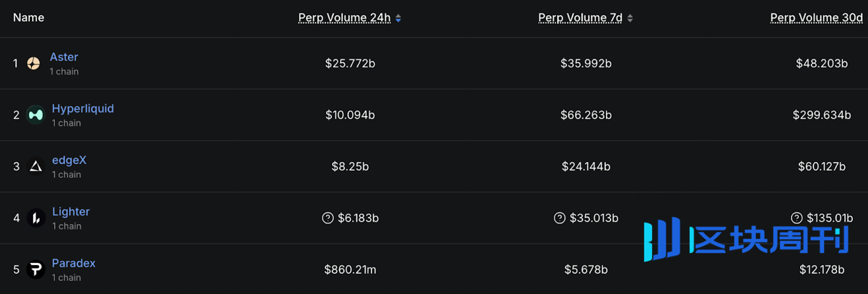Click Aster's $25.772b 24h volume cell
The image size is (868, 294).
point(350,63)
